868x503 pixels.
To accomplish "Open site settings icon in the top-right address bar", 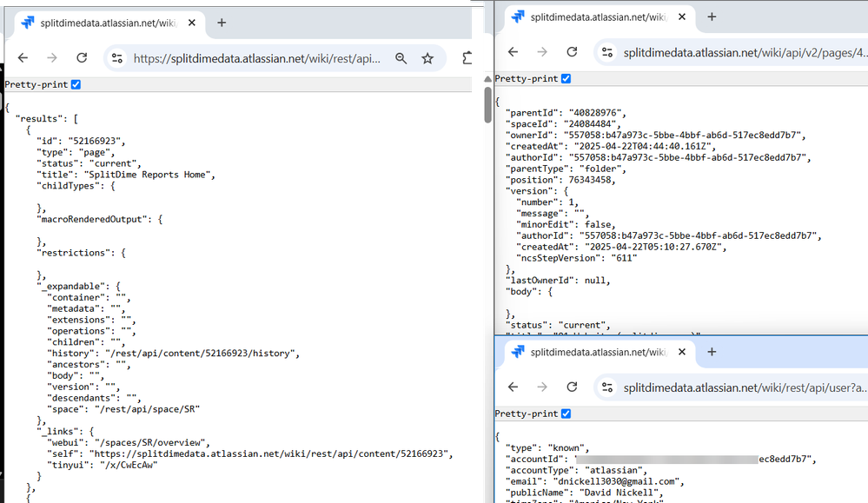I will pos(606,52).
